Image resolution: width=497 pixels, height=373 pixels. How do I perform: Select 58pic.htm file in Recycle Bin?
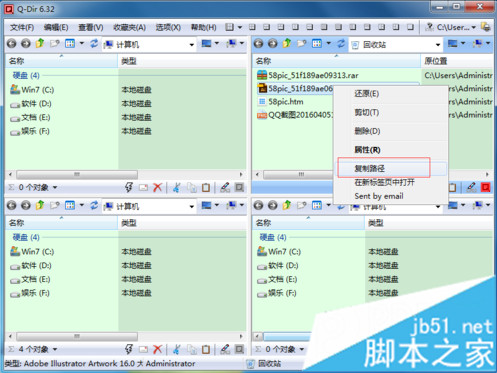280,102
